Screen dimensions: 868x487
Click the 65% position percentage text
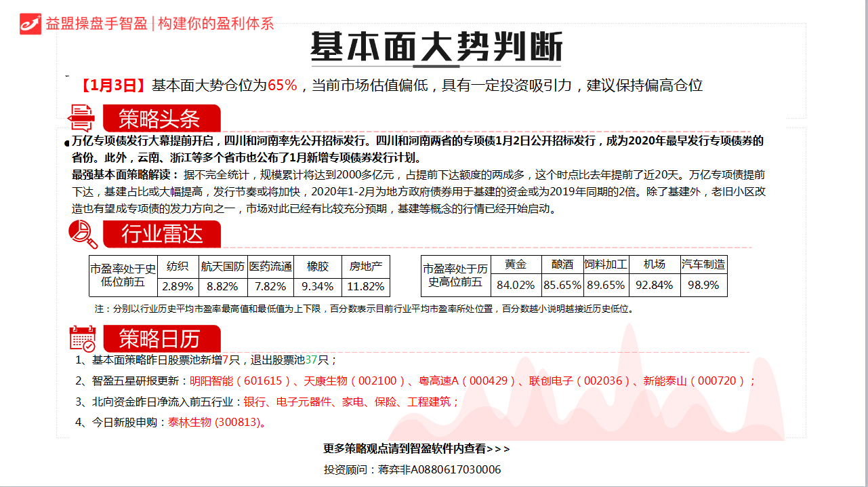tap(282, 85)
